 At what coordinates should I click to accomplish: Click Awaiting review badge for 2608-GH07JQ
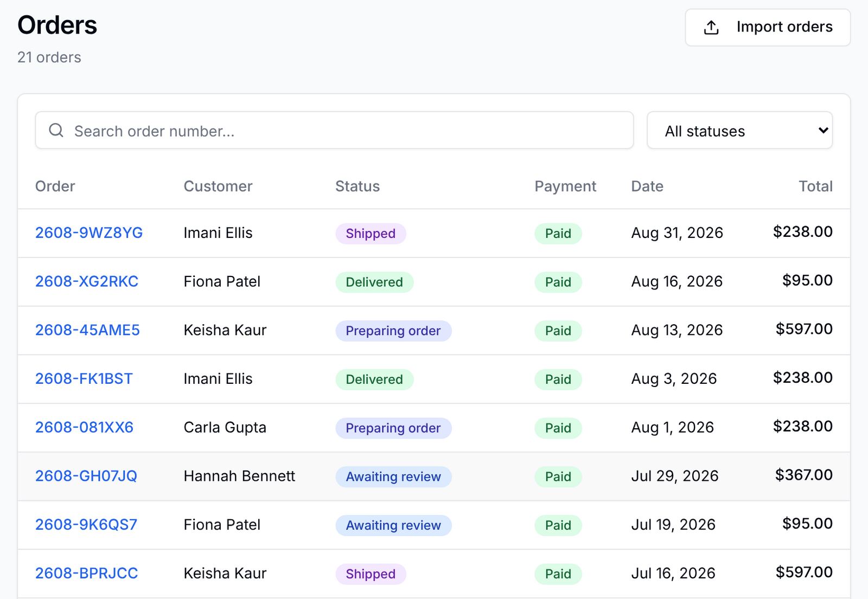tap(393, 477)
